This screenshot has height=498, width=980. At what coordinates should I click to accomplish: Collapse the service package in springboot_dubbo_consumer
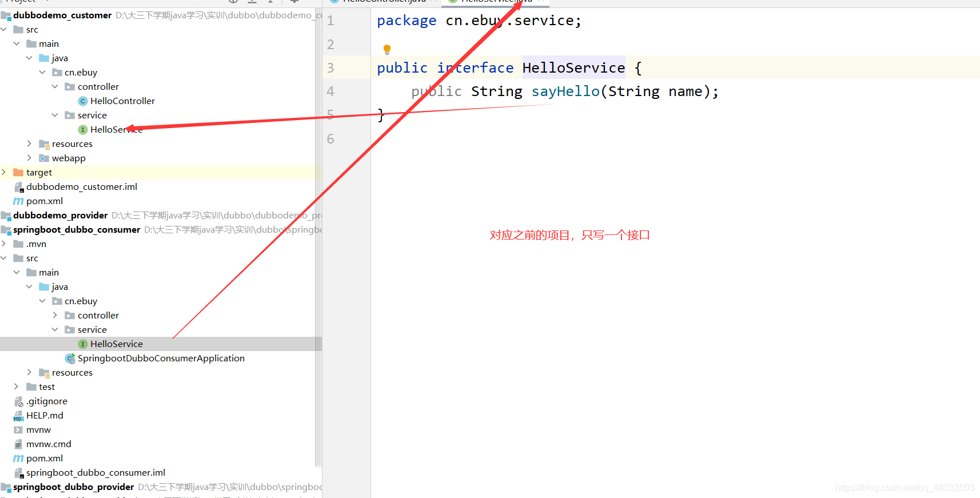(55, 329)
